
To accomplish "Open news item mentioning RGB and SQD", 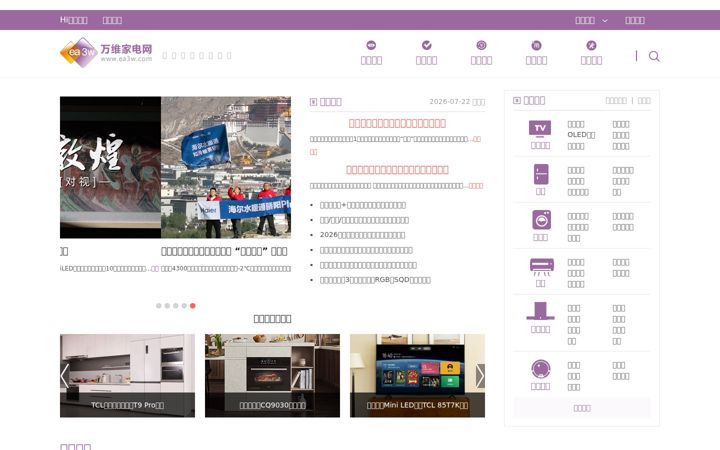I will 375,280.
